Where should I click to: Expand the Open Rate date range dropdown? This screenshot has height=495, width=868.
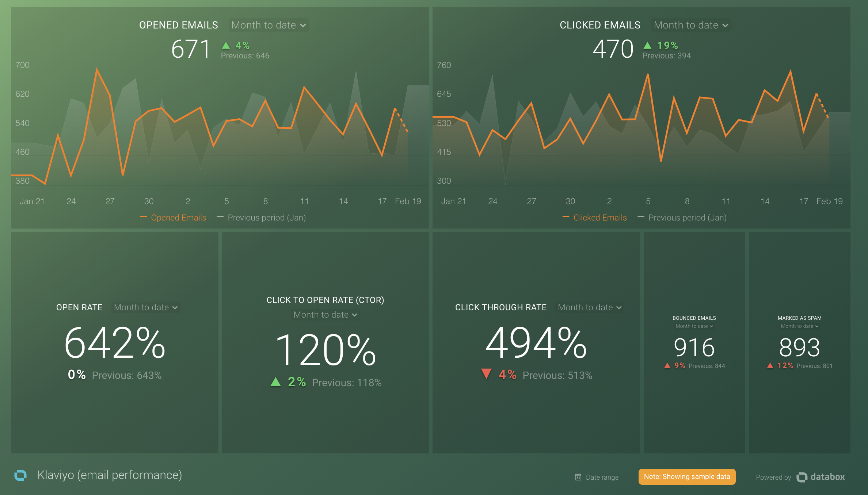[x=145, y=307]
